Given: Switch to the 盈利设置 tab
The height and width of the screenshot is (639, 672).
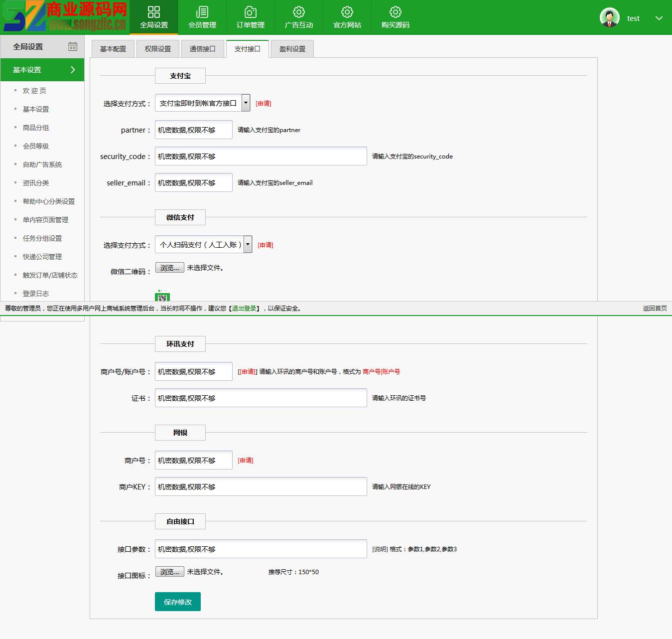Looking at the screenshot, I should pyautogui.click(x=292, y=49).
